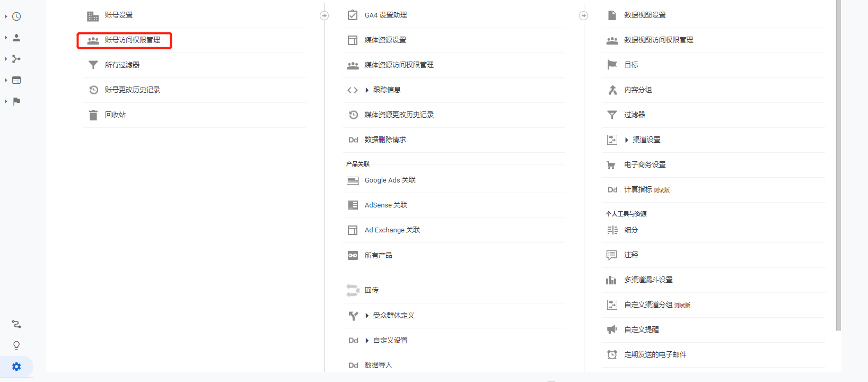Click the clock icon beside 定期发送的电子邮件
868x382 pixels.
(x=612, y=354)
